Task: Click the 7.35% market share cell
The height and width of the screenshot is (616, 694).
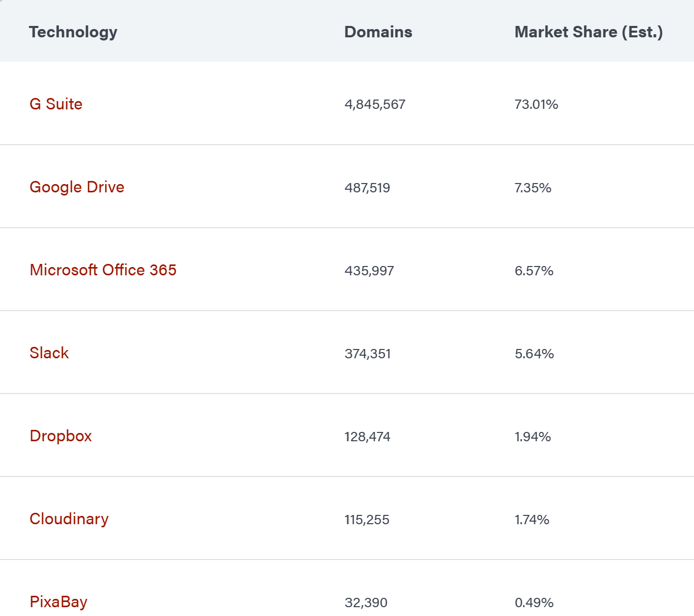Action: [533, 188]
